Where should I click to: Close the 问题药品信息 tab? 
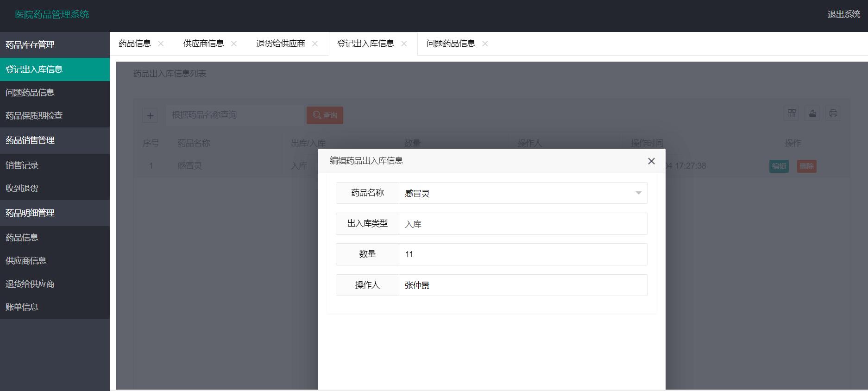click(485, 44)
